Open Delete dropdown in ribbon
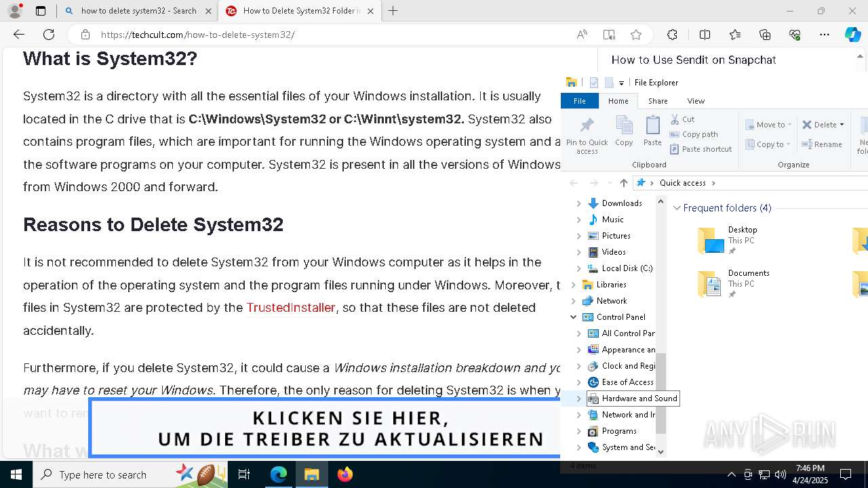This screenshot has height=488, width=868. [x=842, y=125]
